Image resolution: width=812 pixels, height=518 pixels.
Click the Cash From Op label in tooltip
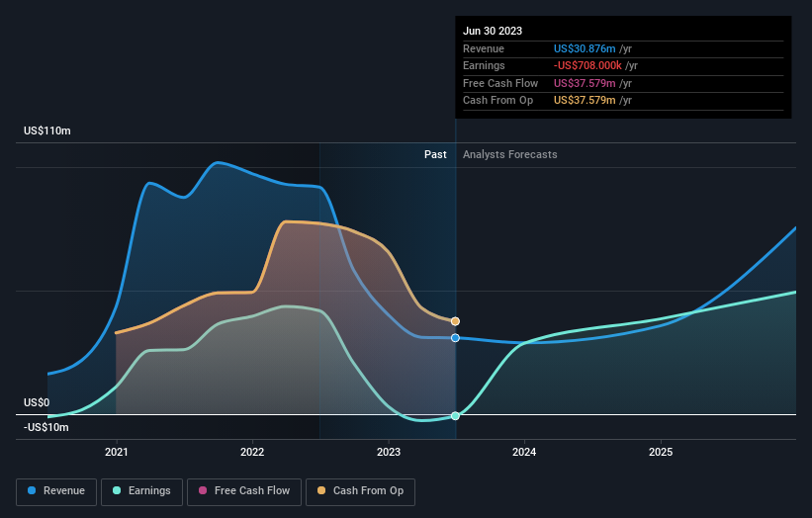pyautogui.click(x=497, y=101)
